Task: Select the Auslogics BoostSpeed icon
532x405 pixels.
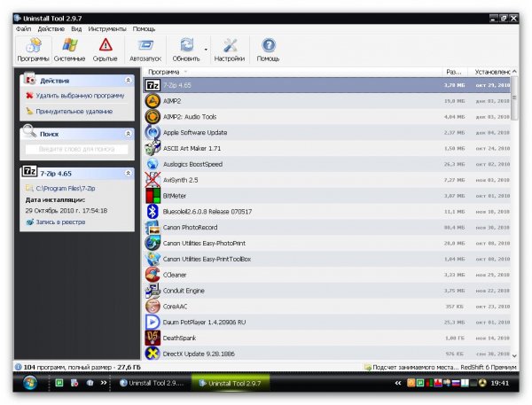Action: [153, 164]
